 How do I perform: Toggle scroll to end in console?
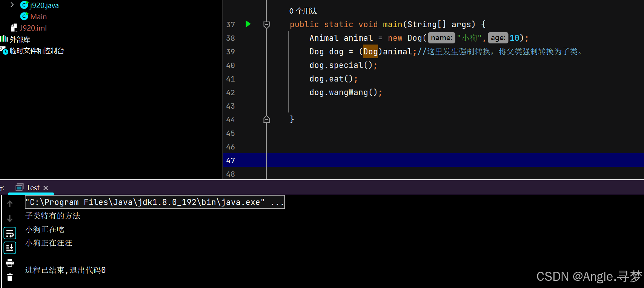(x=10, y=248)
